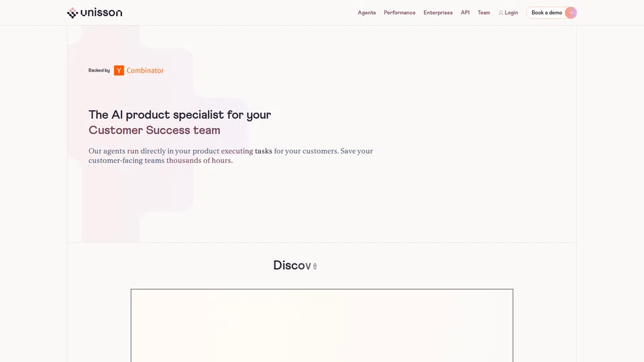Click the demo preview frame below Discover
Viewport: 644px width, 362px height.
coord(322,326)
